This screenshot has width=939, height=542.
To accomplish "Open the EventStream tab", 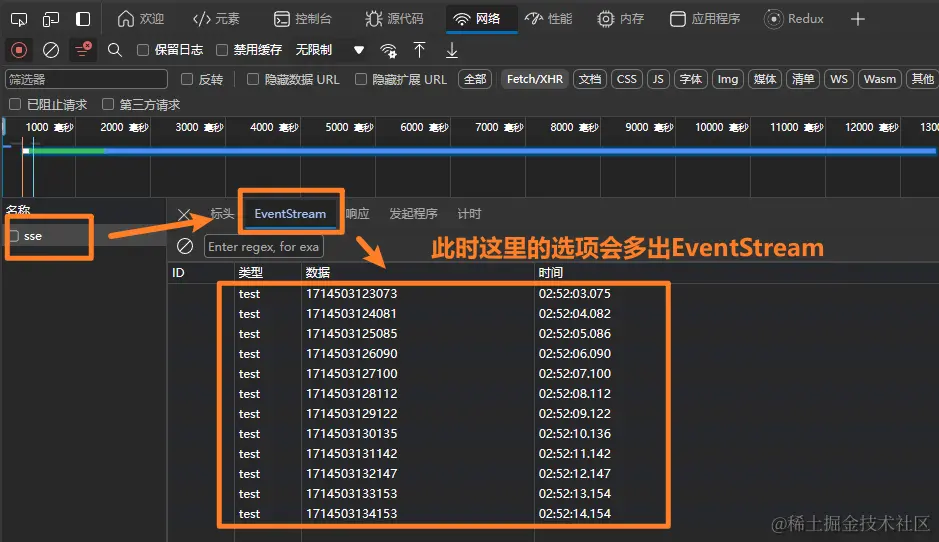I will click(290, 214).
